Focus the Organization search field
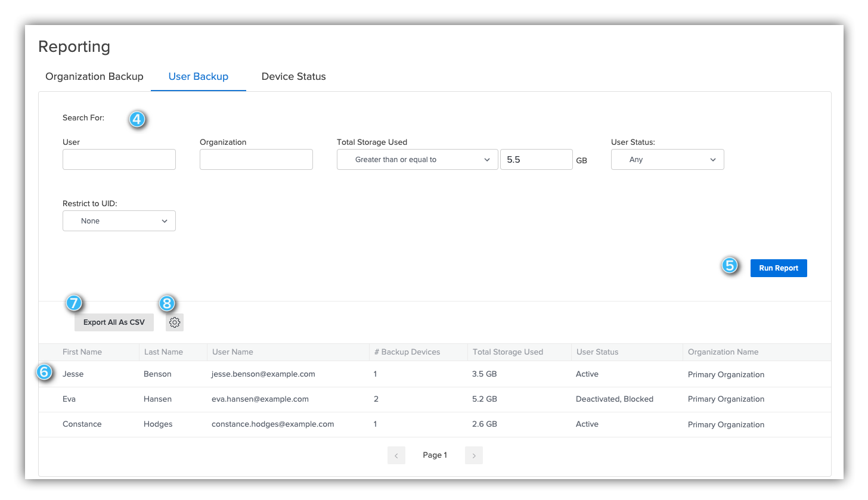 click(256, 160)
